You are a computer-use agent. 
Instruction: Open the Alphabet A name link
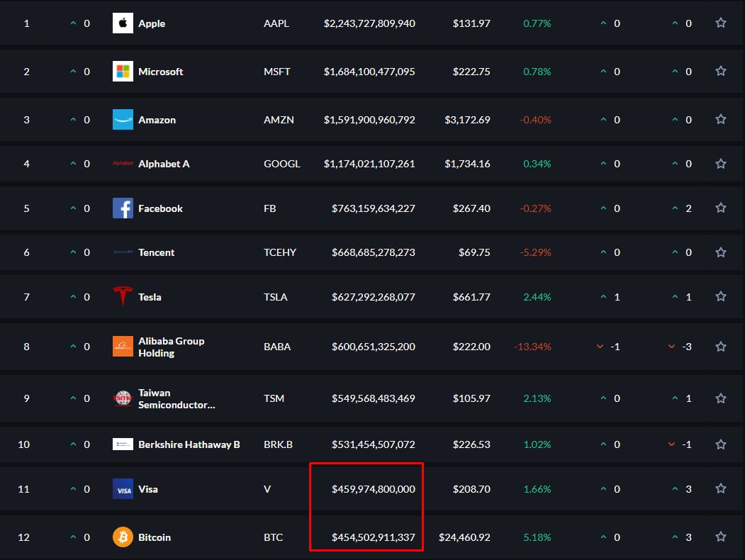tap(164, 164)
